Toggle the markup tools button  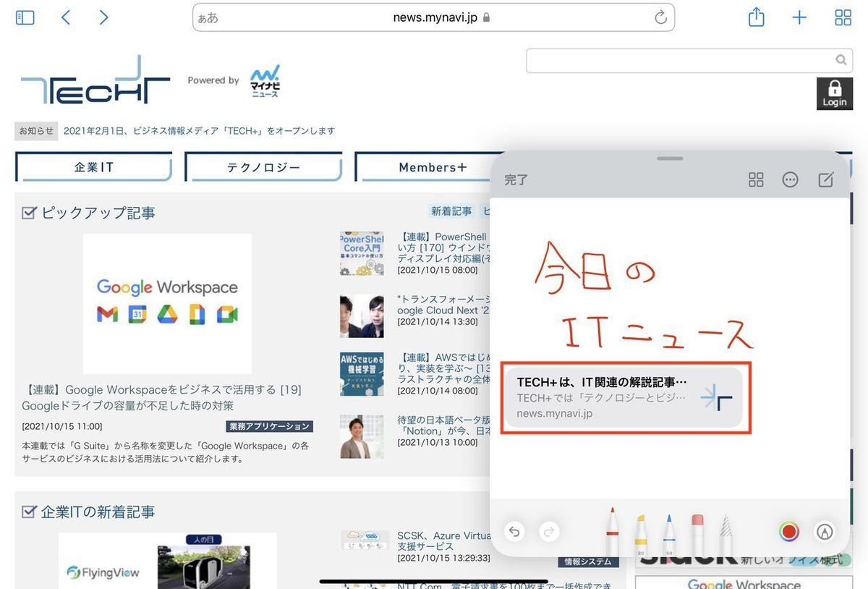[x=825, y=532]
